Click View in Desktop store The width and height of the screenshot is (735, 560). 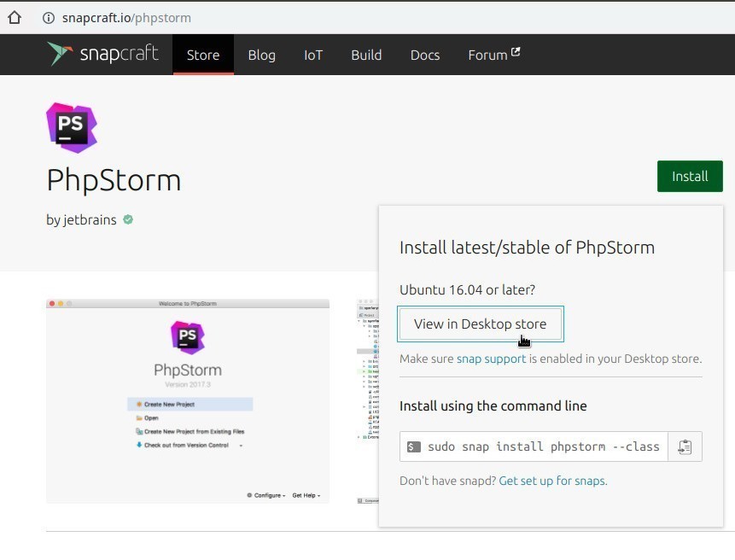point(480,324)
